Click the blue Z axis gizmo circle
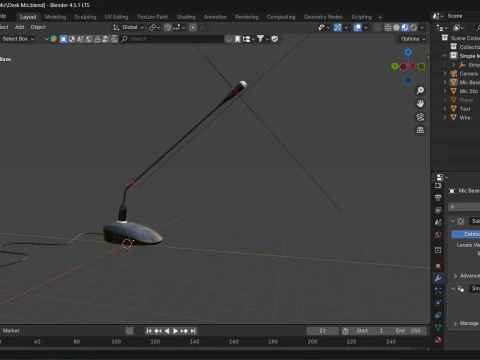 (408, 52)
